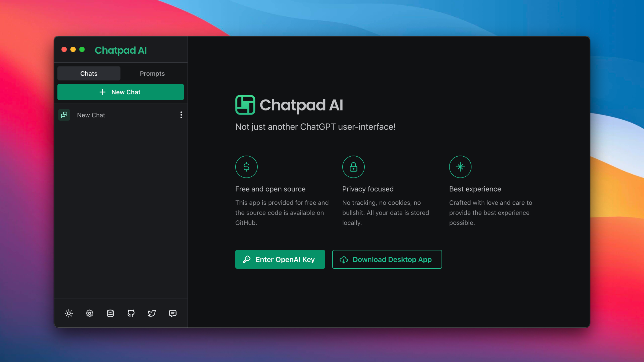The height and width of the screenshot is (362, 644).
Task: Switch to the Chats tab
Action: pos(89,73)
